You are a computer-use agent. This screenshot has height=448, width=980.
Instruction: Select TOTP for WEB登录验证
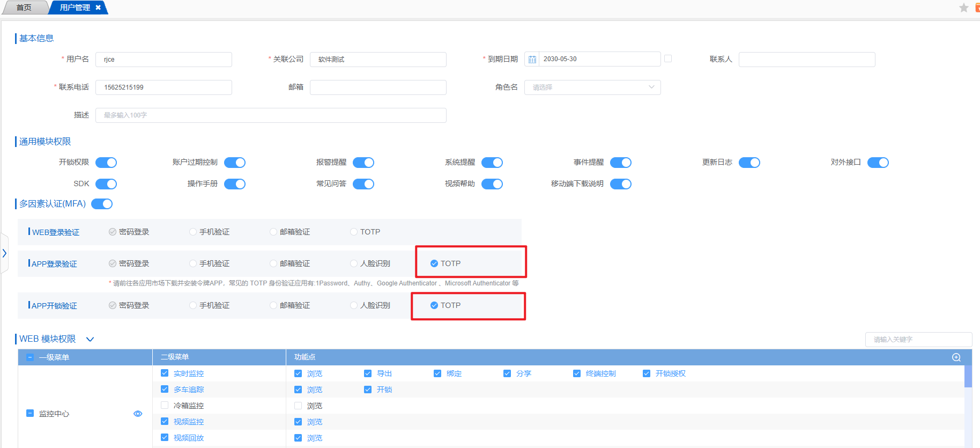(x=354, y=232)
